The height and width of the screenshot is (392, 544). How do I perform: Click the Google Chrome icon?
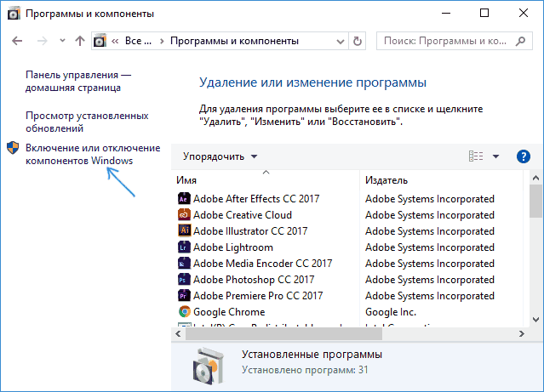[184, 311]
